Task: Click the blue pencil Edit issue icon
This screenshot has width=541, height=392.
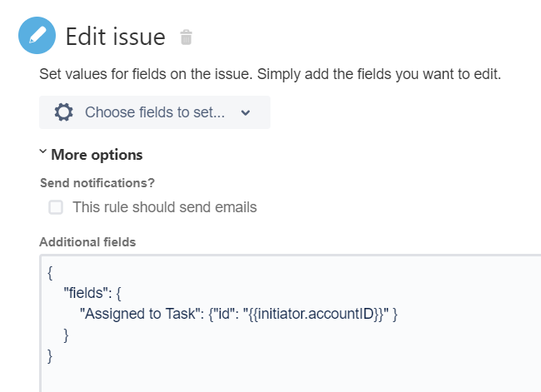Action: (x=37, y=36)
